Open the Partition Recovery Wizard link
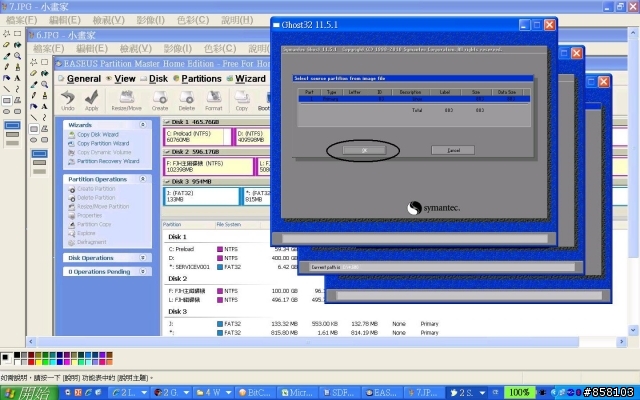The width and height of the screenshot is (640, 400). click(108, 161)
